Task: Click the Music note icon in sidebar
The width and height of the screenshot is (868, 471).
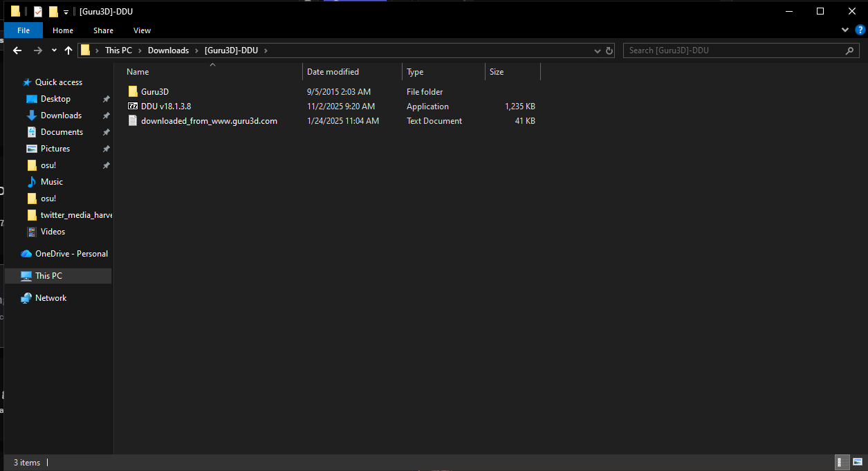Action: click(x=32, y=182)
